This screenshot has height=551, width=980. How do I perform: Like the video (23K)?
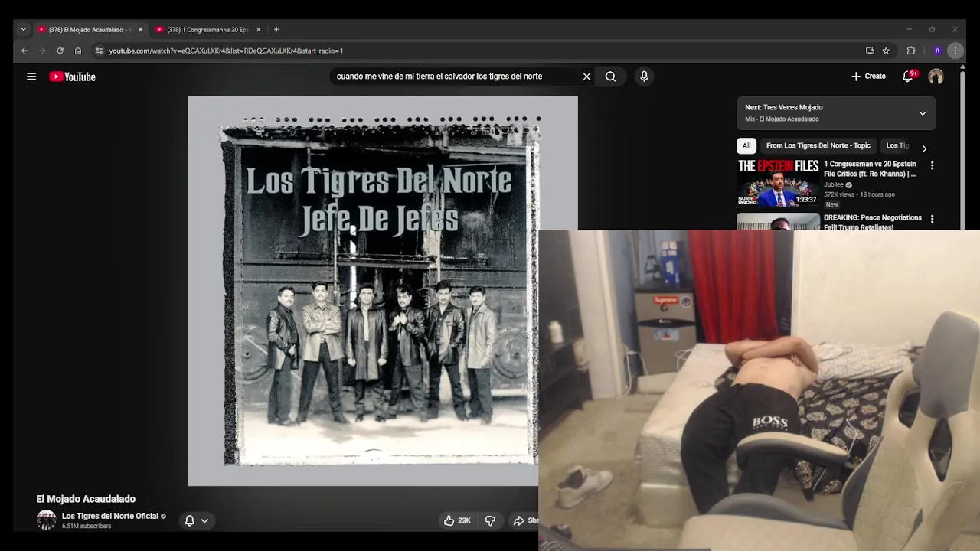(x=457, y=520)
